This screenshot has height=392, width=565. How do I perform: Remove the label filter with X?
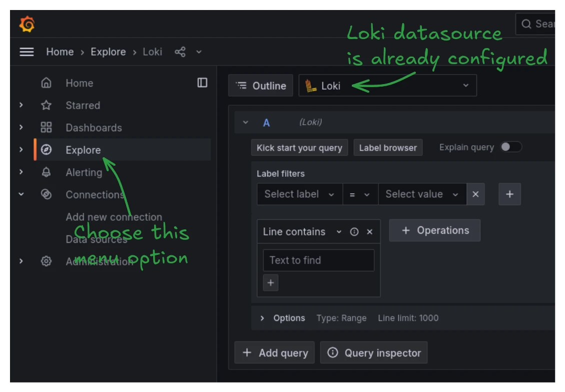475,194
